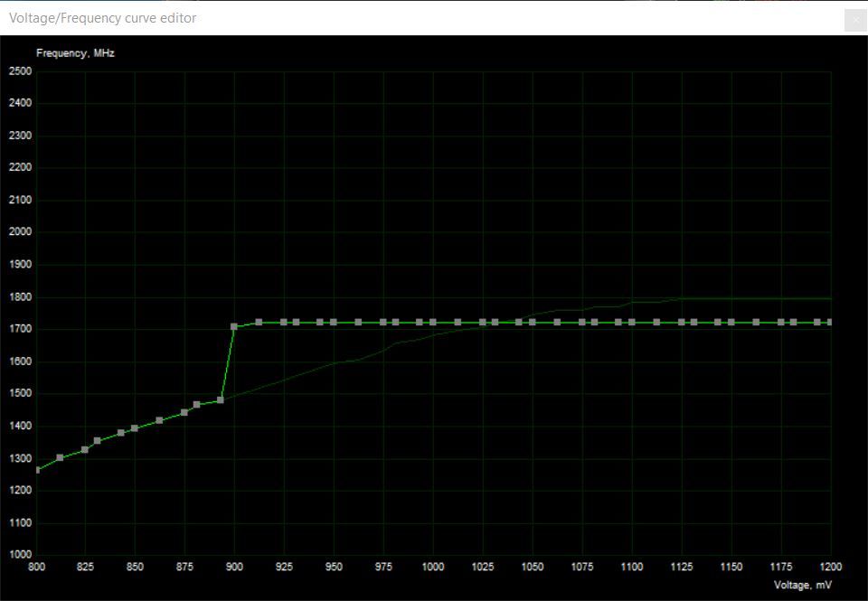Select the curve point at 925 mV
This screenshot has height=601, width=868.
(x=284, y=322)
